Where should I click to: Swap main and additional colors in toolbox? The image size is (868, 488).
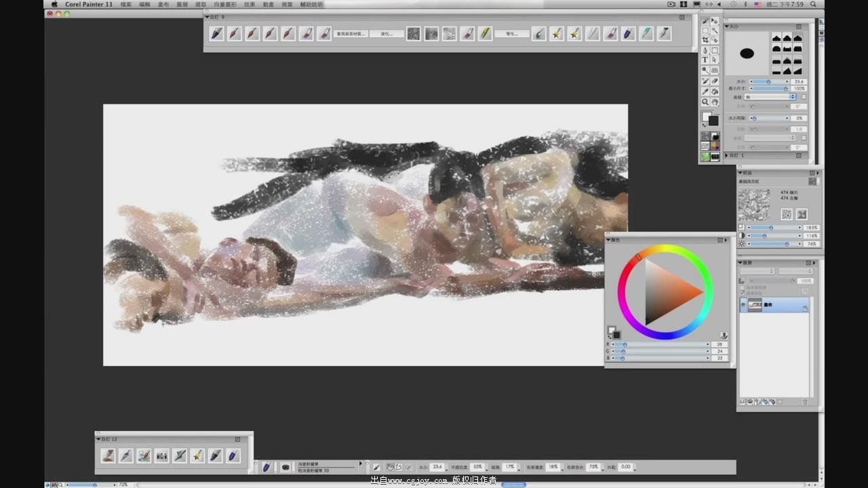click(704, 125)
